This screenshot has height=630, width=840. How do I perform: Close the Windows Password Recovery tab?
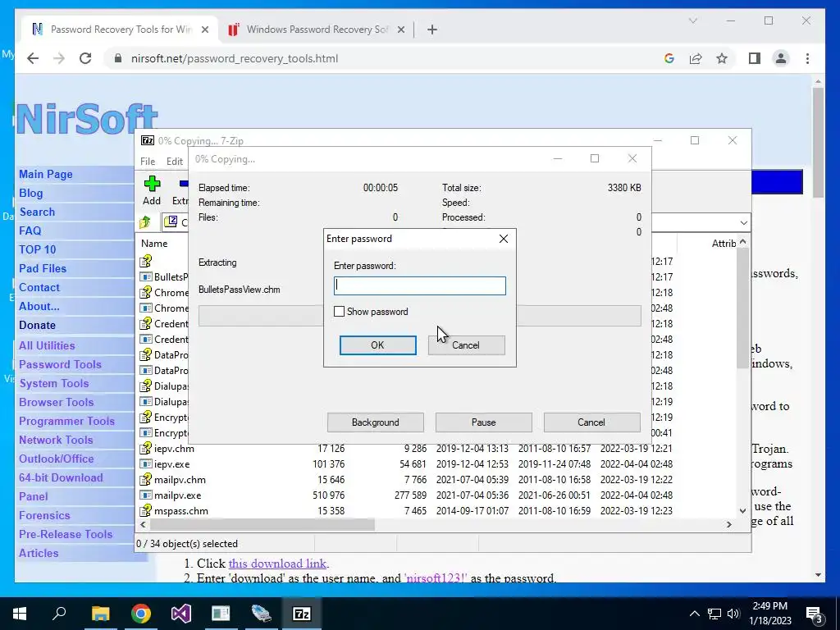(x=400, y=30)
